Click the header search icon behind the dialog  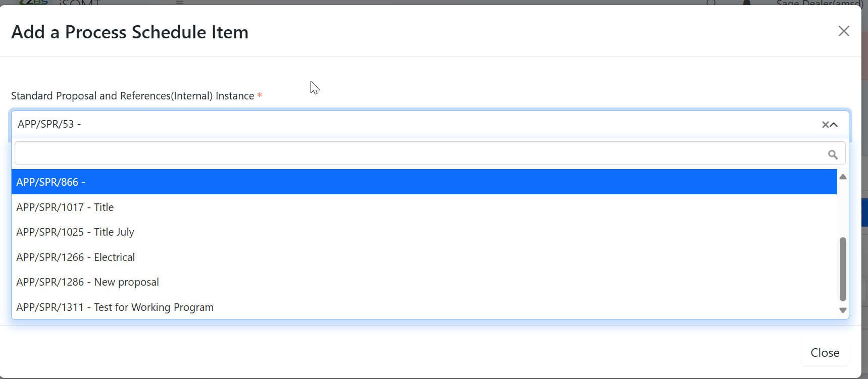711,3
